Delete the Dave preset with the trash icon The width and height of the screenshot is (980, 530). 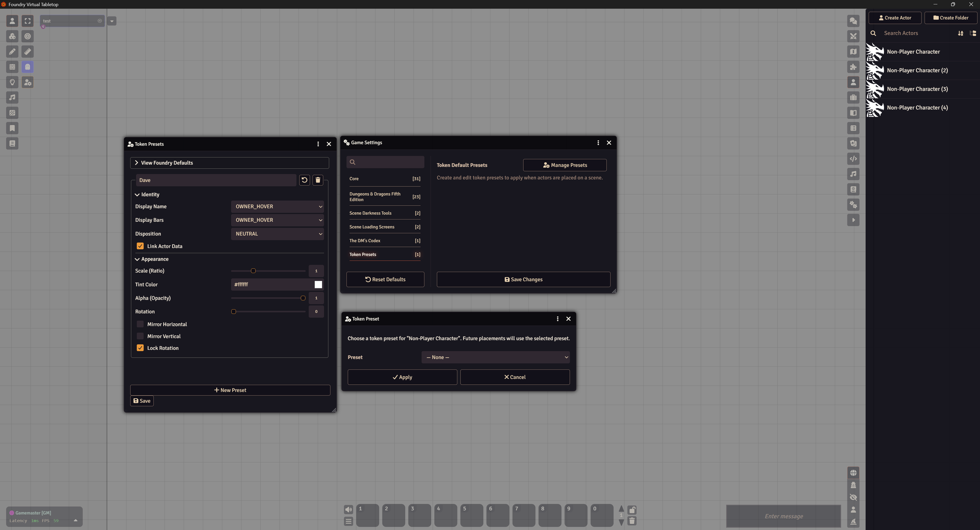coord(318,180)
